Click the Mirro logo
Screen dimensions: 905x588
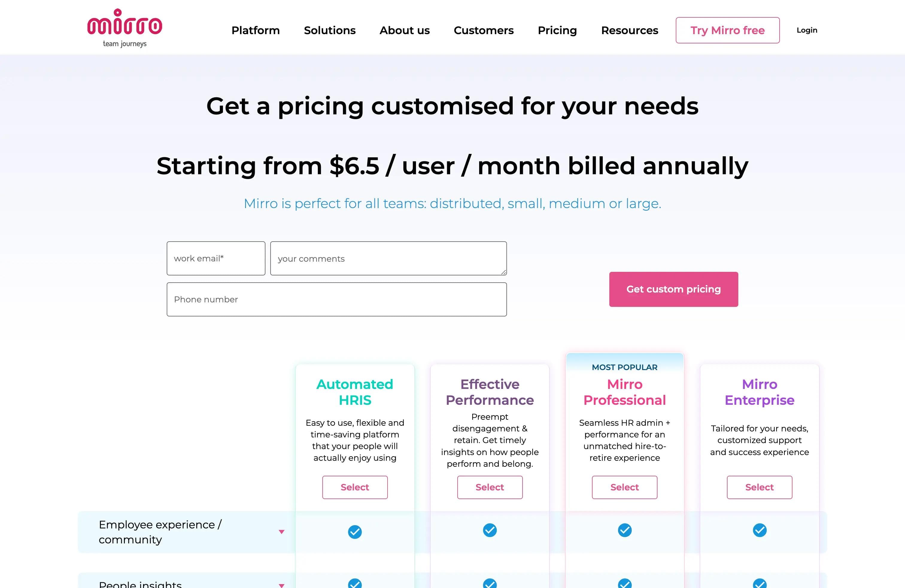pos(125,27)
